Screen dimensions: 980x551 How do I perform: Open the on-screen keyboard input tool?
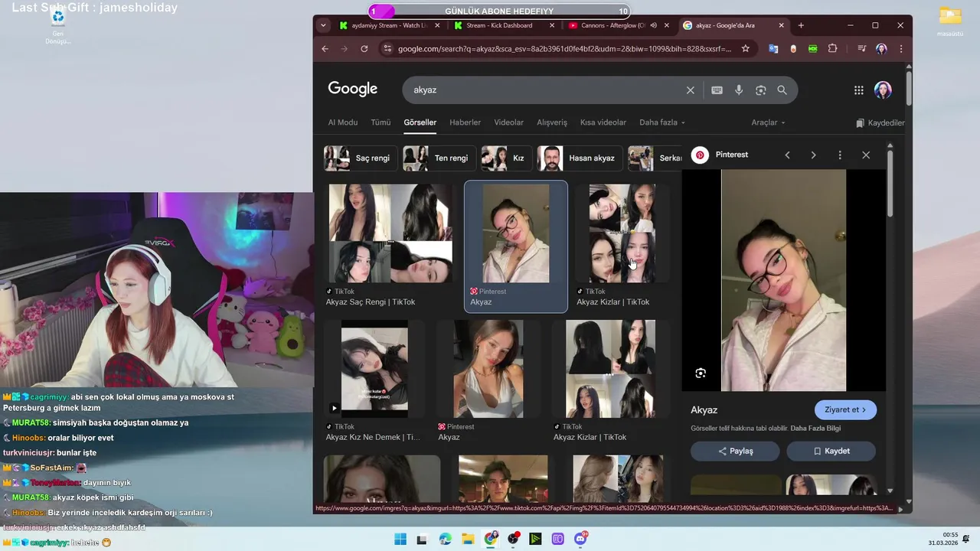(x=717, y=90)
